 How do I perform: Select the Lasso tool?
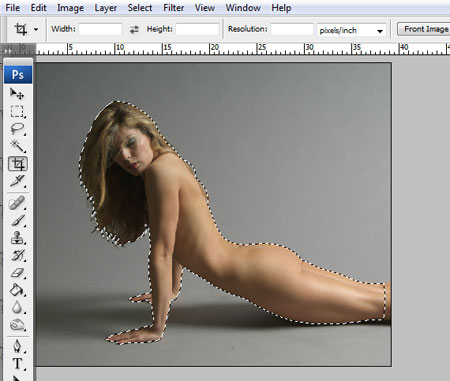17,129
